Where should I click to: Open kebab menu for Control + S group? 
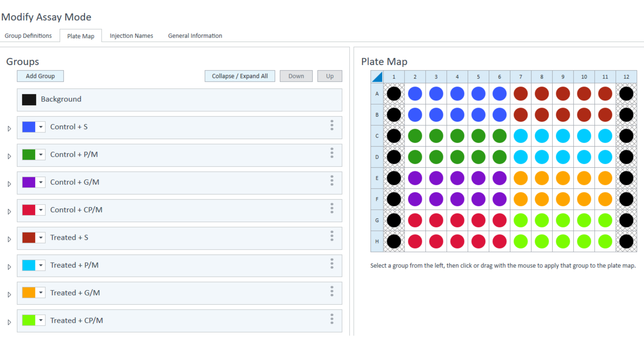[332, 125]
